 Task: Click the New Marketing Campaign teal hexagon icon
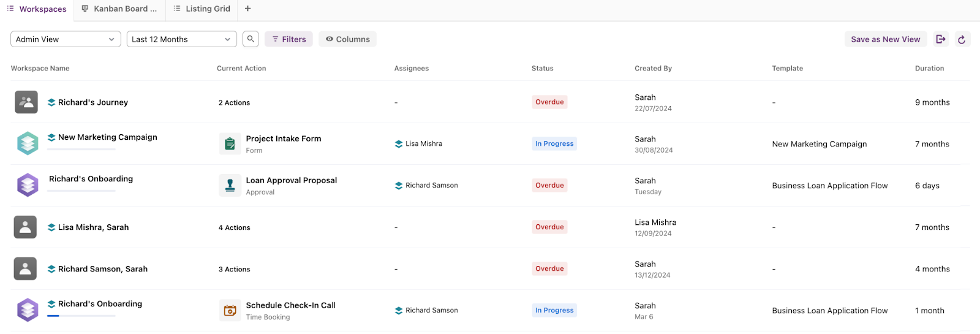coord(28,143)
